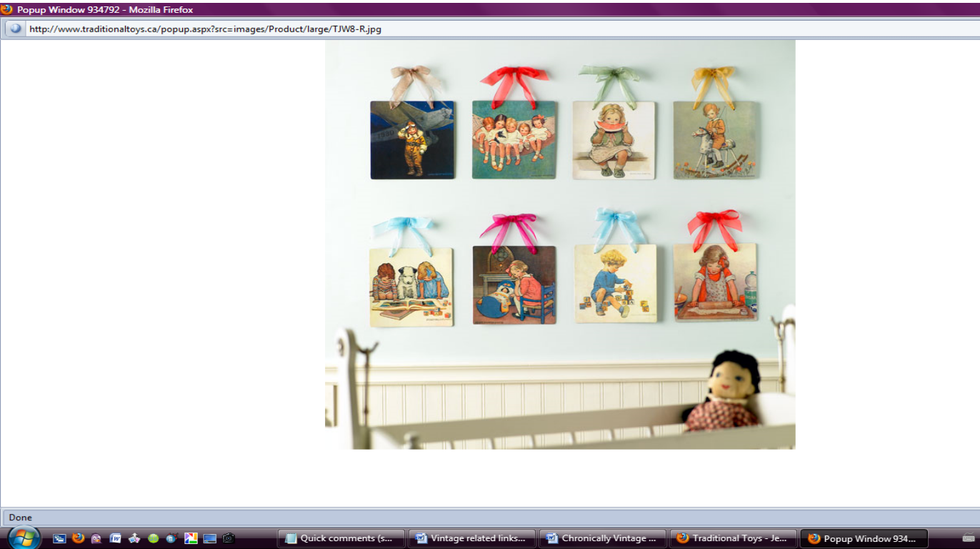Viewport: 980px width, 549px height.
Task: Click the rocking horse child picture
Action: point(715,139)
